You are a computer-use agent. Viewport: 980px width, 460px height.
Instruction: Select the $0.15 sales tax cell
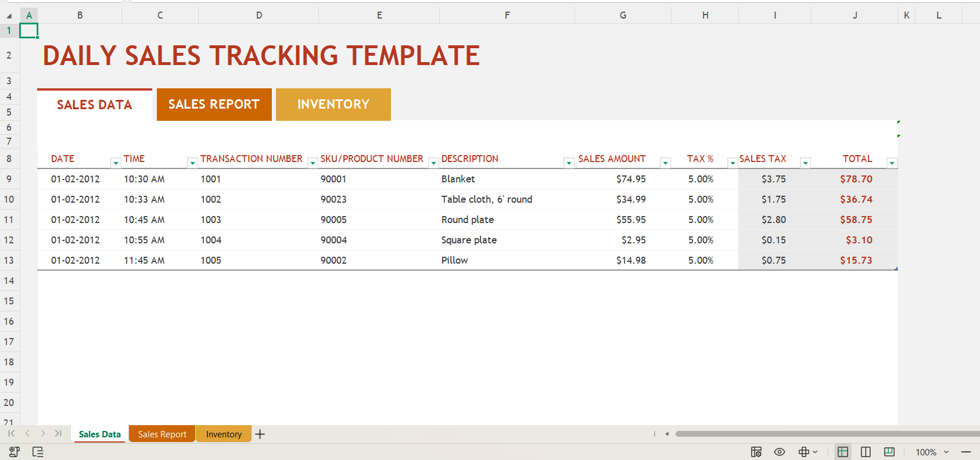tap(775, 240)
